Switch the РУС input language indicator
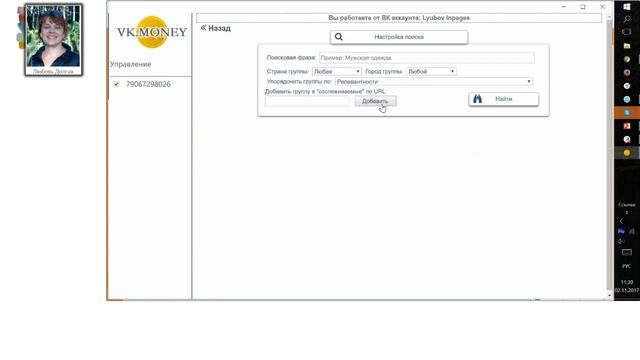The height and width of the screenshot is (360, 640). [x=627, y=266]
